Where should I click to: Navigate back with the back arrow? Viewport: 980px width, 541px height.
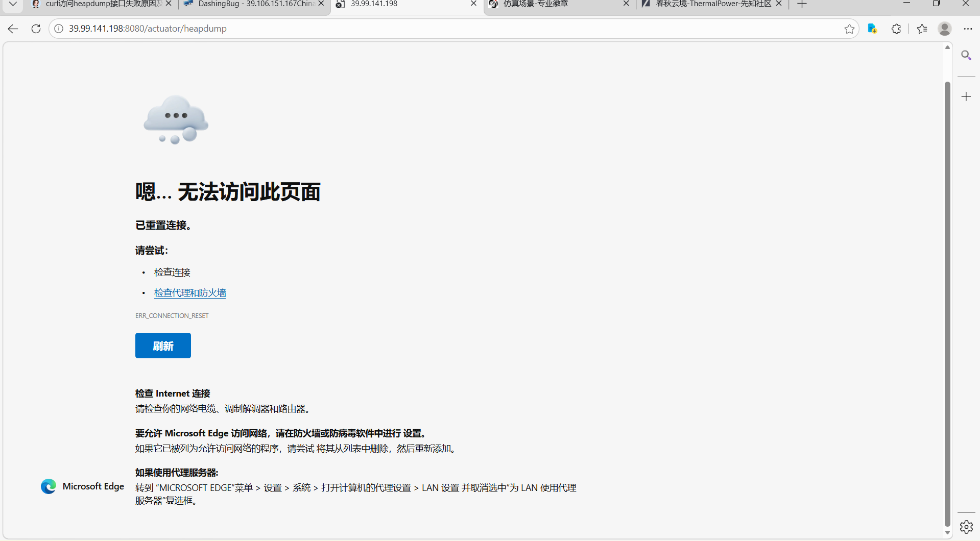coord(12,29)
